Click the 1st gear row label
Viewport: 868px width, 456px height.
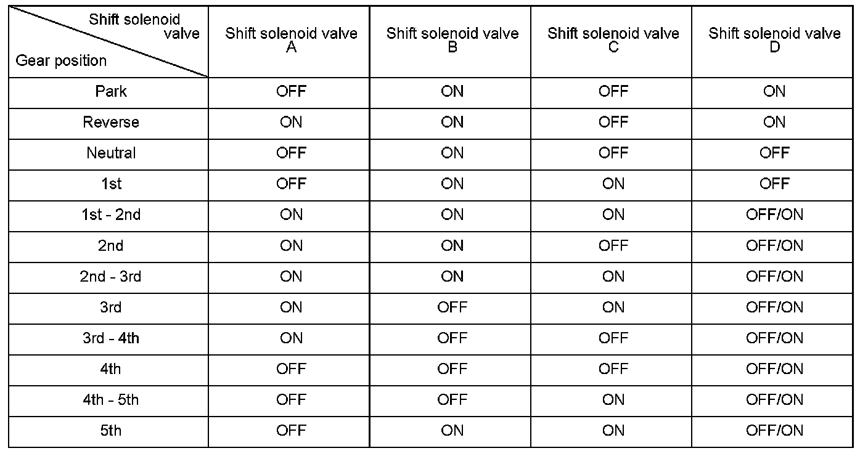click(x=111, y=184)
